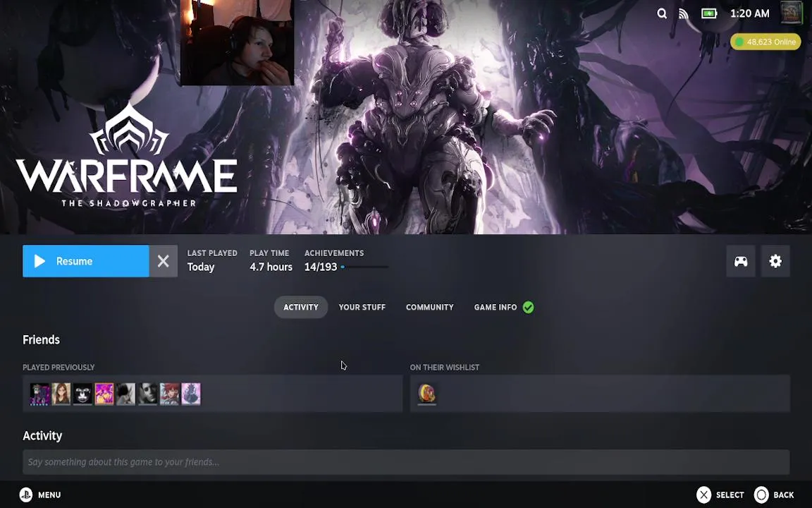Open the first friend avatar in Played Previously
Viewport: 812px width, 508px height.
(39, 394)
